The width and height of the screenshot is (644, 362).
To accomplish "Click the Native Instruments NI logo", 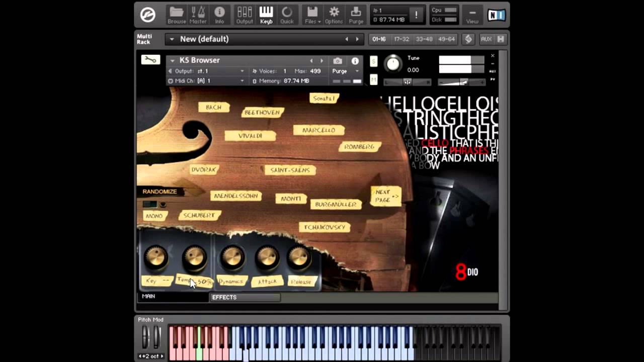I will [497, 15].
